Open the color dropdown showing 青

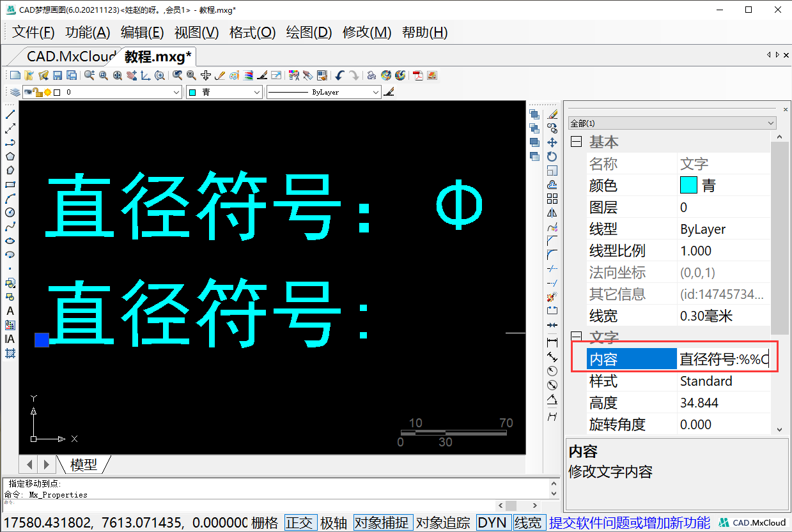[x=224, y=93]
